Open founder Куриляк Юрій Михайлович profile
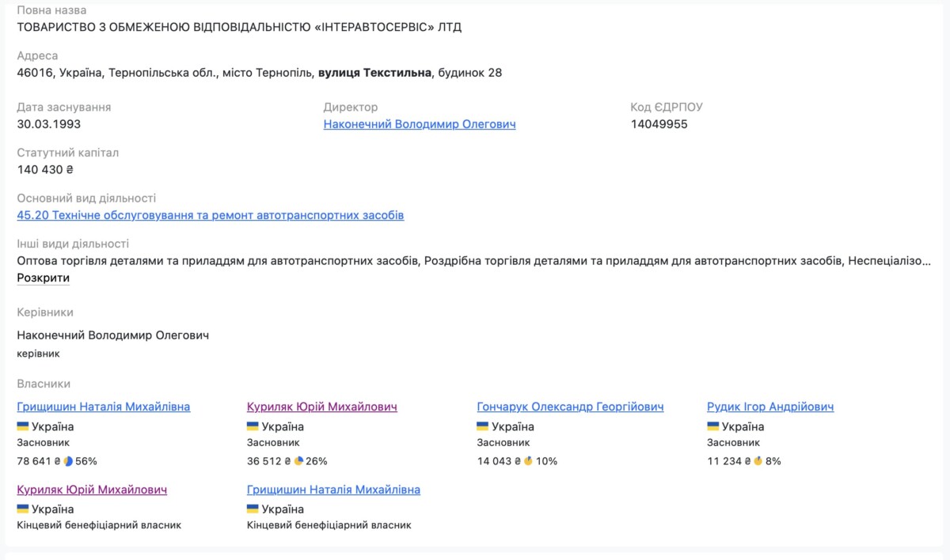950x560 pixels. tap(321, 407)
